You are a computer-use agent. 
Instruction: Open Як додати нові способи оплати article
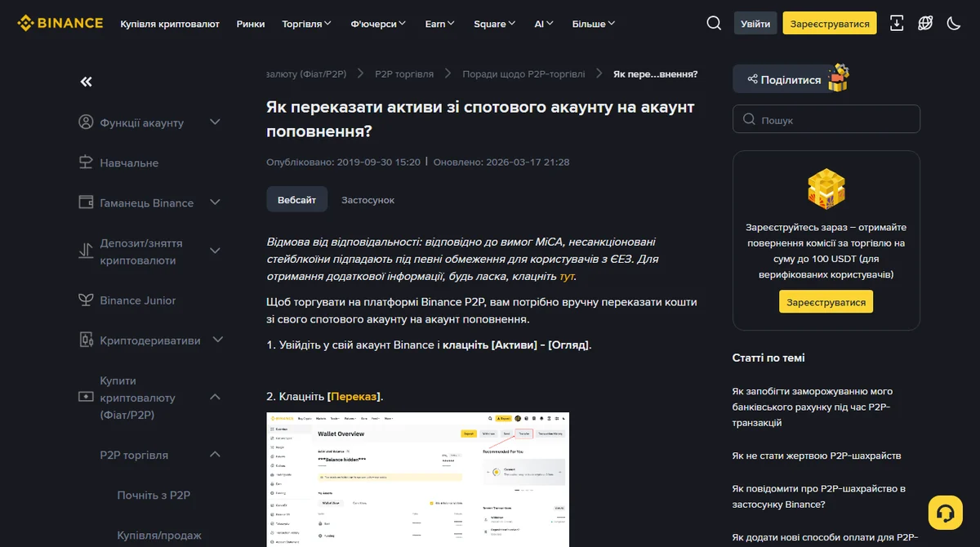(x=826, y=537)
